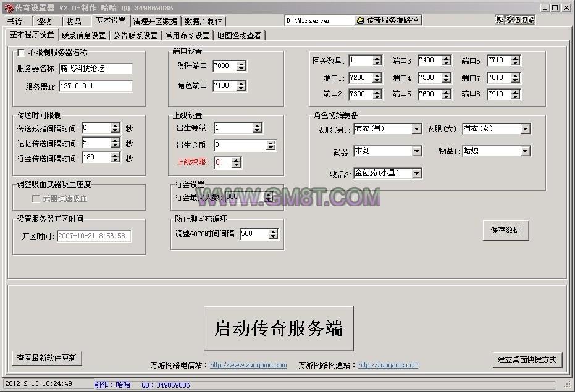Switch to the 怪物 tab
This screenshot has height=392, width=575.
point(44,21)
